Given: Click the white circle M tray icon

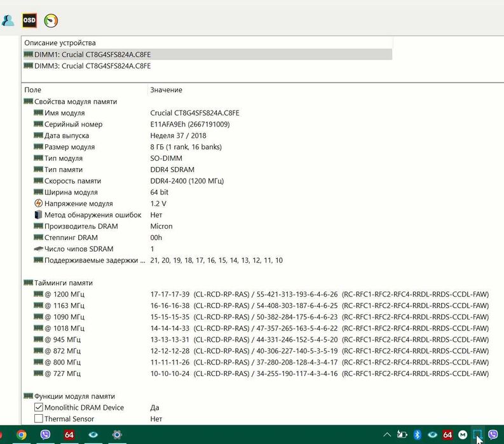Looking at the screenshot, I should [x=463, y=434].
